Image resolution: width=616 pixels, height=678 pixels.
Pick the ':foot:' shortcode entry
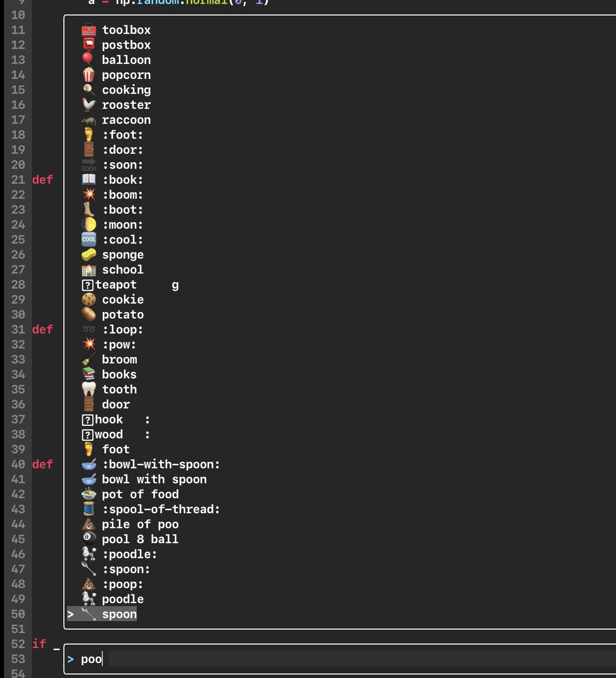123,135
